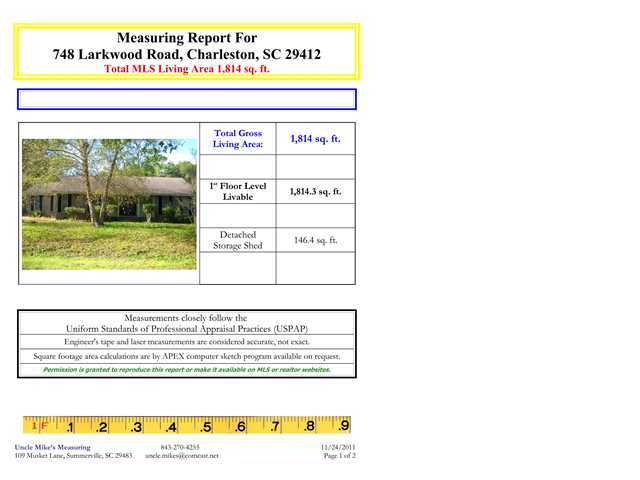The image size is (640, 480).
Task: Select the Total Gross Living Area label cell
Action: point(238,138)
